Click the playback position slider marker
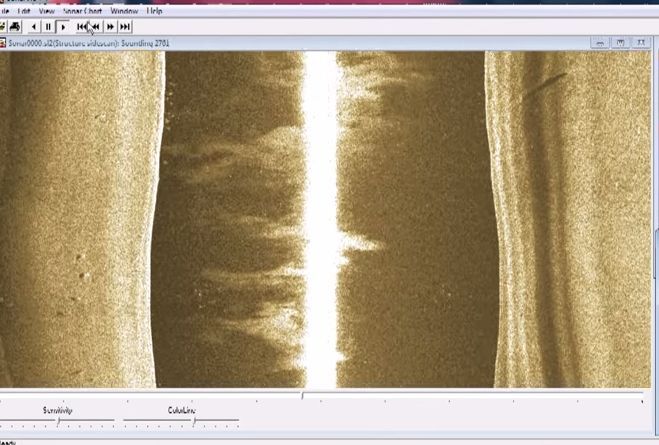Viewport: 659px width, 445px height. [303, 396]
